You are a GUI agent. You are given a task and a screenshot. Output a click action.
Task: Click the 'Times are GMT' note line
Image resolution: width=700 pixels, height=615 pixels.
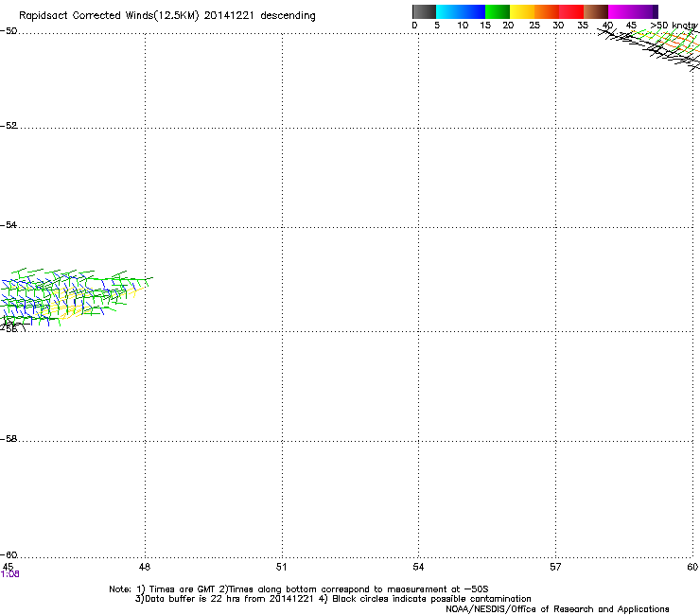(299, 589)
